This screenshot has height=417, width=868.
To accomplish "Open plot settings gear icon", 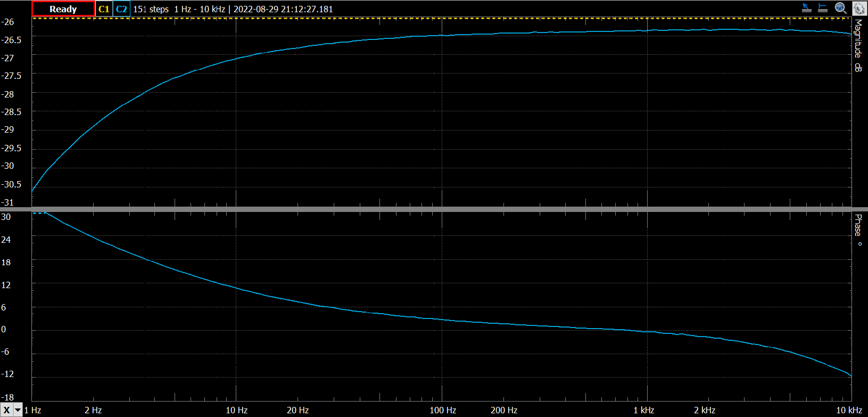I will point(858,8).
